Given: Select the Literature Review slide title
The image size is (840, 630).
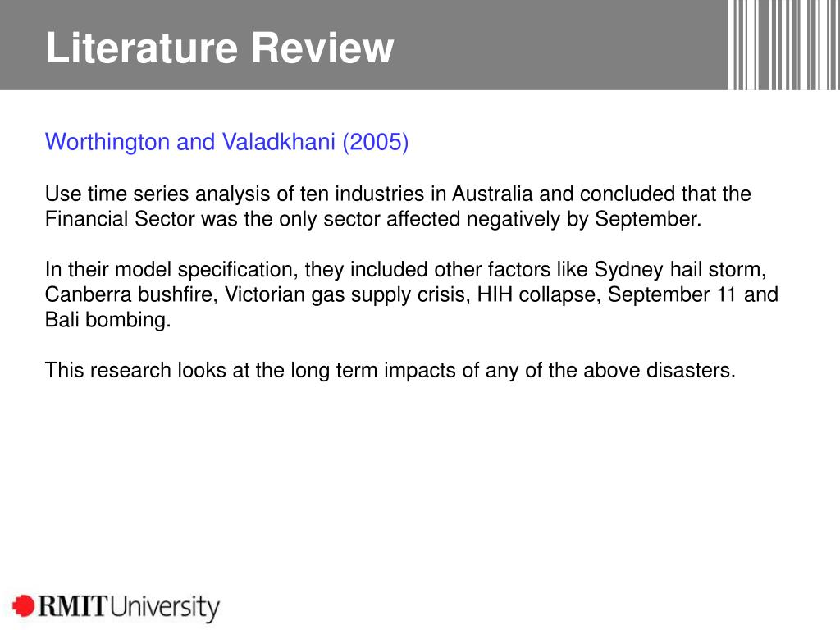Looking at the screenshot, I should [x=220, y=48].
